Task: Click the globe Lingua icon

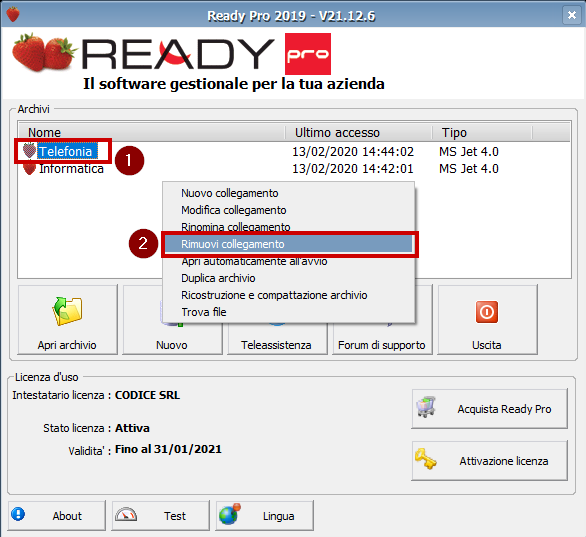Action: click(229, 514)
